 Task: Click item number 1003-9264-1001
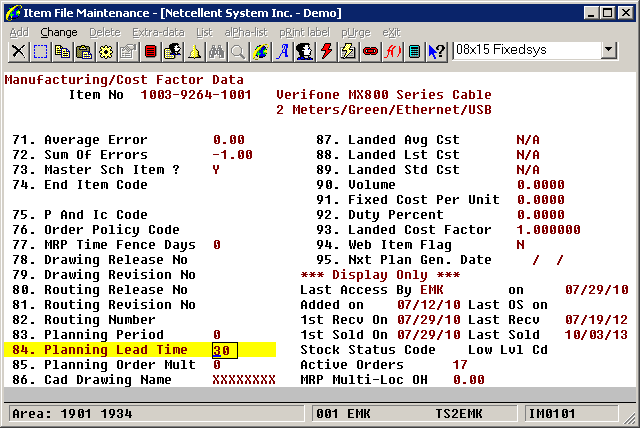(196, 95)
